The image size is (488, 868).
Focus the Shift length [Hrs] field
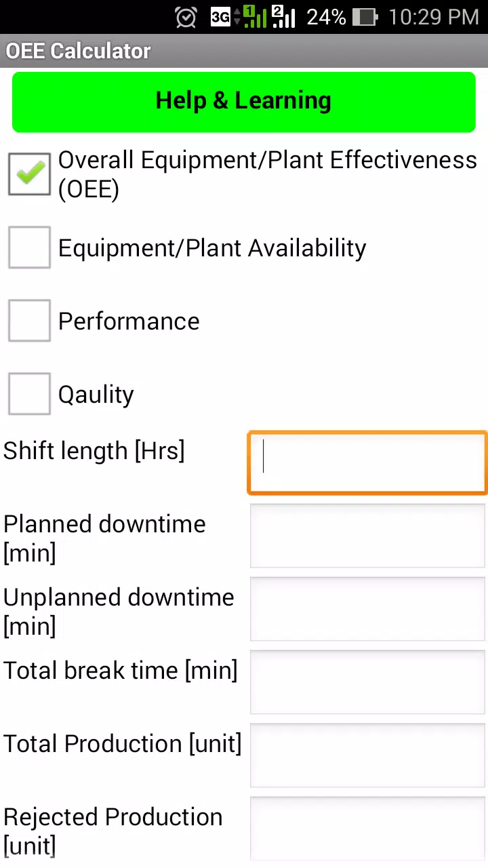pyautogui.click(x=367, y=463)
